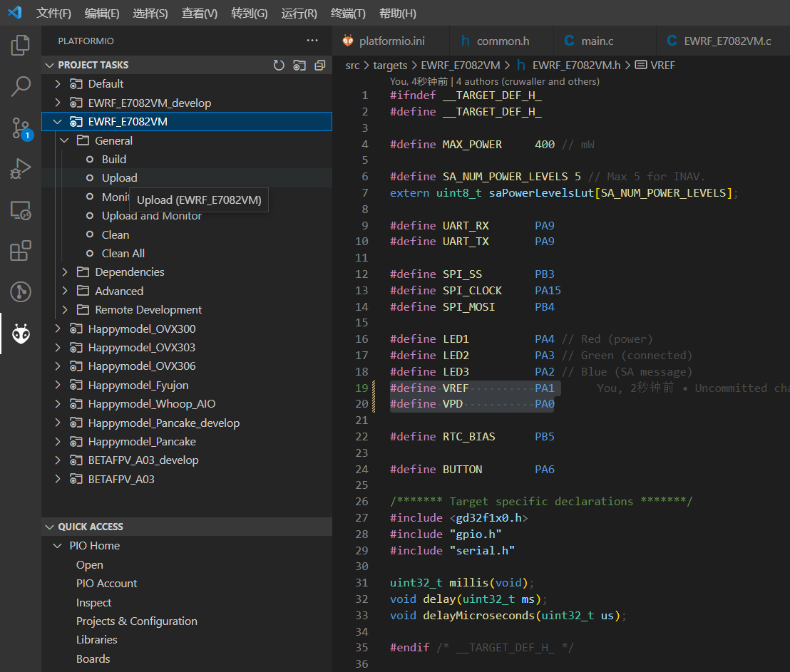This screenshot has height=672, width=790.
Task: Click the PlatformIO alien head icon
Action: [21, 334]
